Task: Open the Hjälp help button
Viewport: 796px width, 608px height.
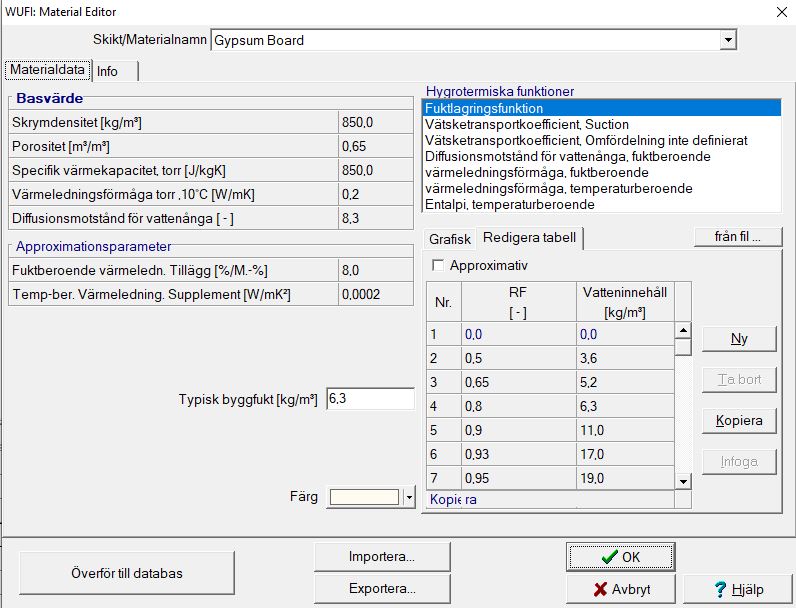Action: (x=738, y=589)
